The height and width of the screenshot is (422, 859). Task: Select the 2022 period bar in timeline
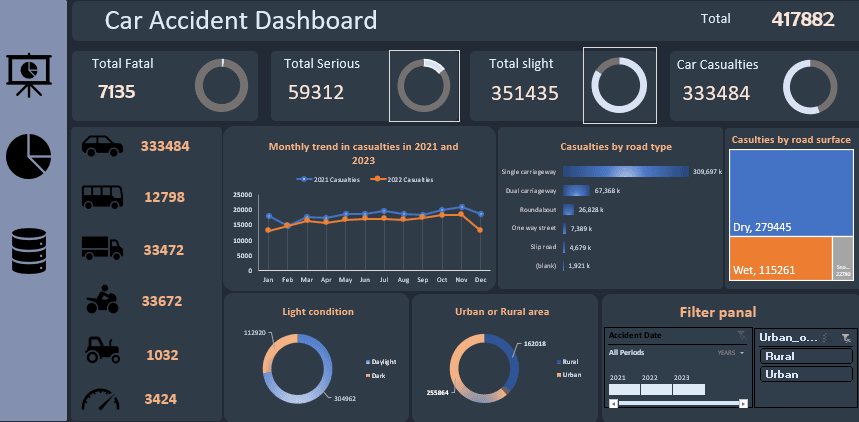pyautogui.click(x=656, y=389)
